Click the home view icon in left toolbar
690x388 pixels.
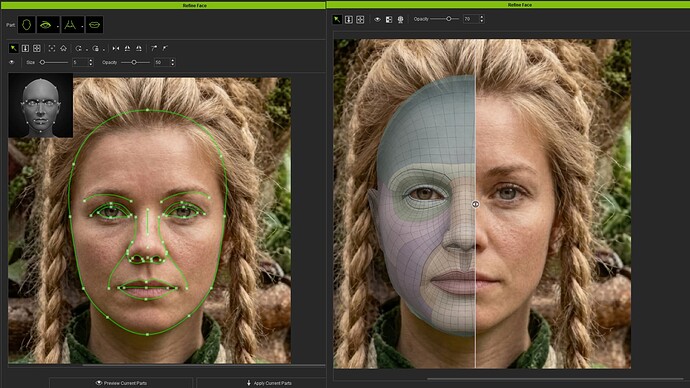[63, 48]
